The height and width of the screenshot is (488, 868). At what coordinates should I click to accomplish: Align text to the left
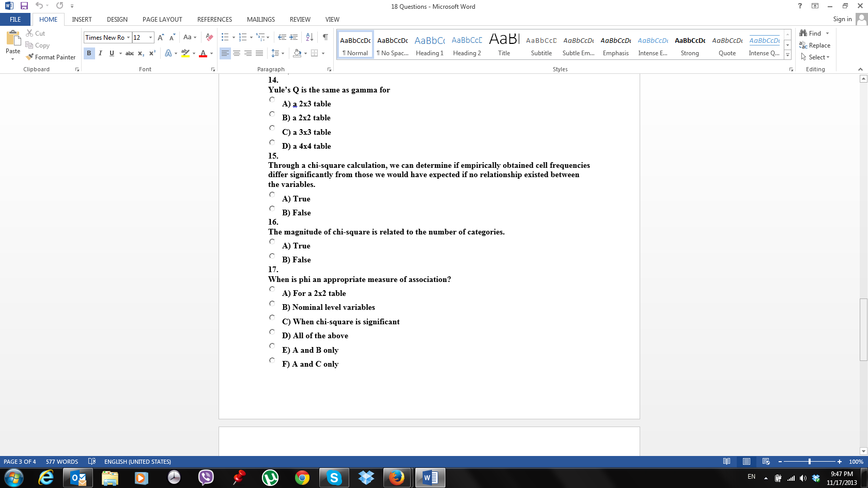coord(225,53)
